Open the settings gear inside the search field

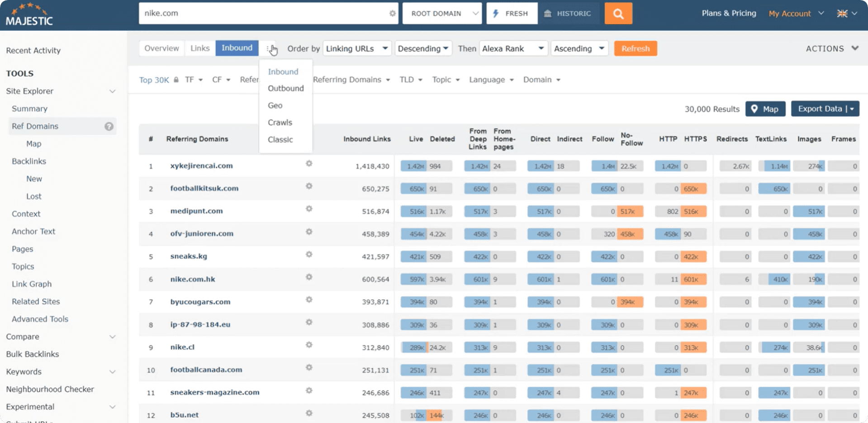(392, 14)
